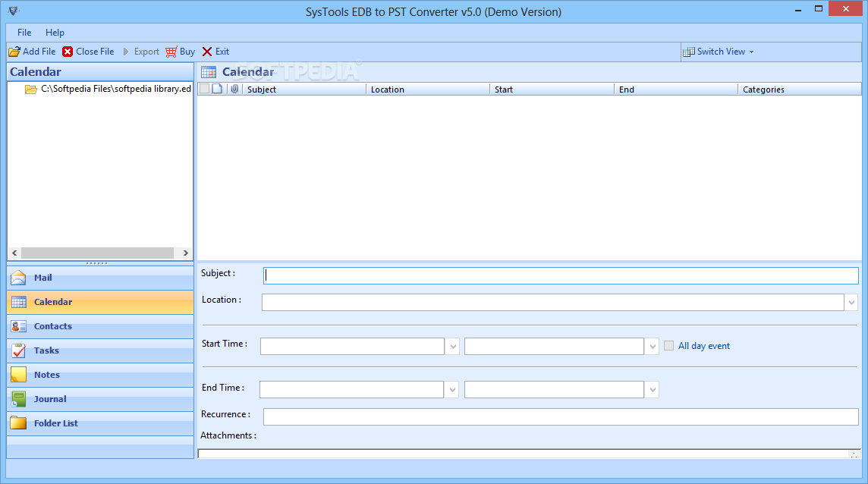Image resolution: width=868 pixels, height=484 pixels.
Task: Click the calendar icon beside the Calendar heading
Action: click(209, 72)
